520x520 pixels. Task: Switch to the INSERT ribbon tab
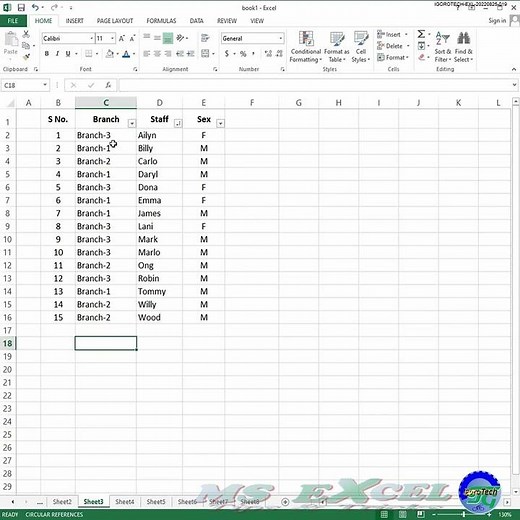tap(75, 21)
